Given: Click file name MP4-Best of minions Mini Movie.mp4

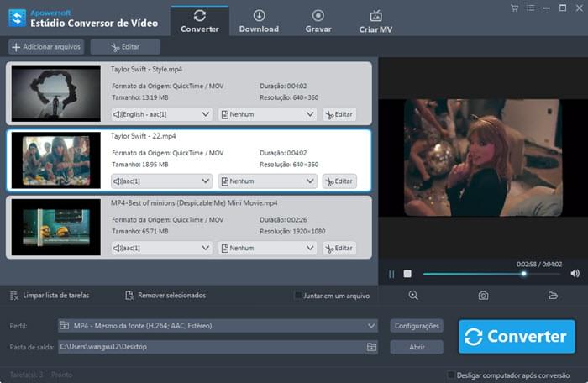Looking at the screenshot, I should (x=194, y=203).
